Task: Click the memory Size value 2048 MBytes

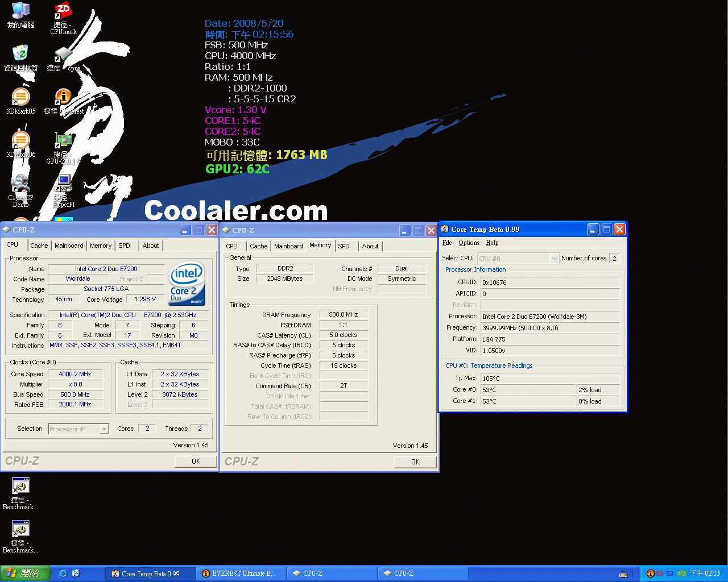Action: tap(285, 278)
